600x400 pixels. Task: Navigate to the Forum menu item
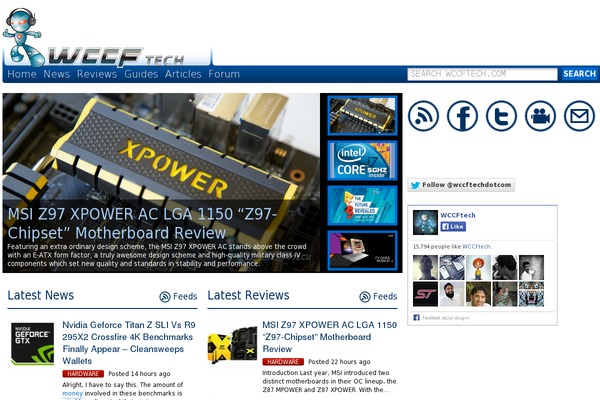pyautogui.click(x=224, y=74)
